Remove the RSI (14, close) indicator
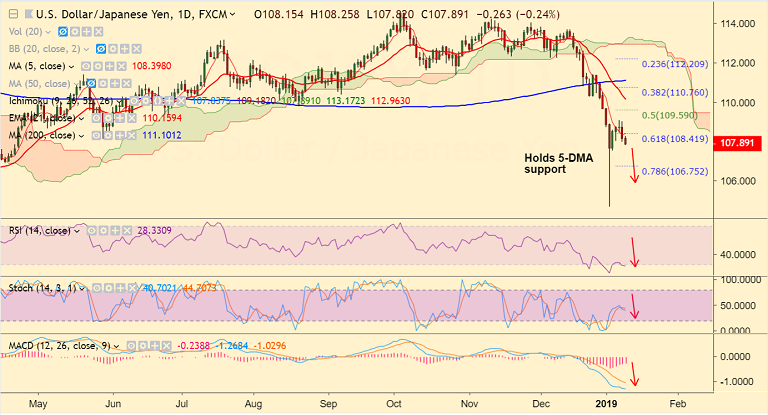Viewport: 768px width, 415px height. click(127, 230)
